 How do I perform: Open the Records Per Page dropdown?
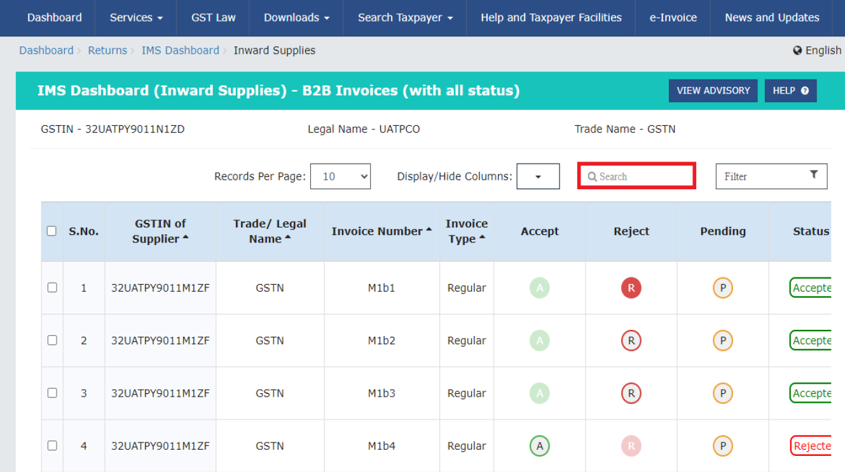click(x=340, y=176)
